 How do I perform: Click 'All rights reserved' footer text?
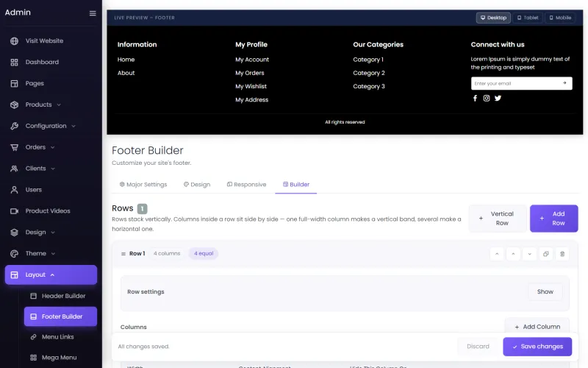345,122
